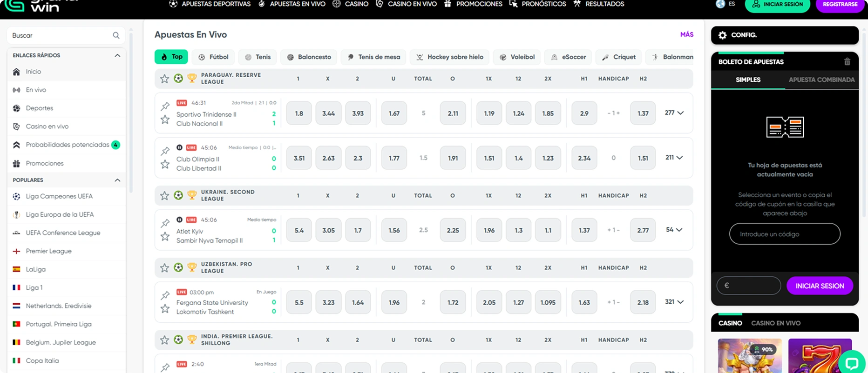Open Pronósticos in top menu
This screenshot has width=868, height=373.
coord(538,4)
